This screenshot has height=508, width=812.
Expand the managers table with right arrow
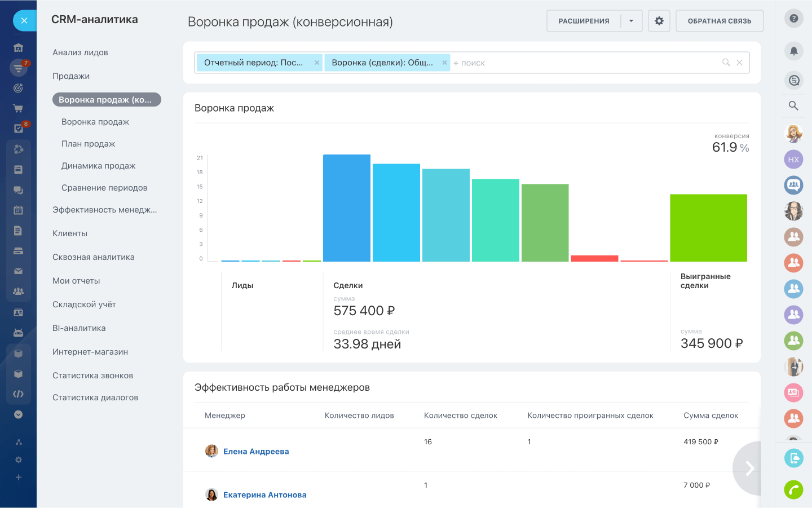tap(749, 468)
